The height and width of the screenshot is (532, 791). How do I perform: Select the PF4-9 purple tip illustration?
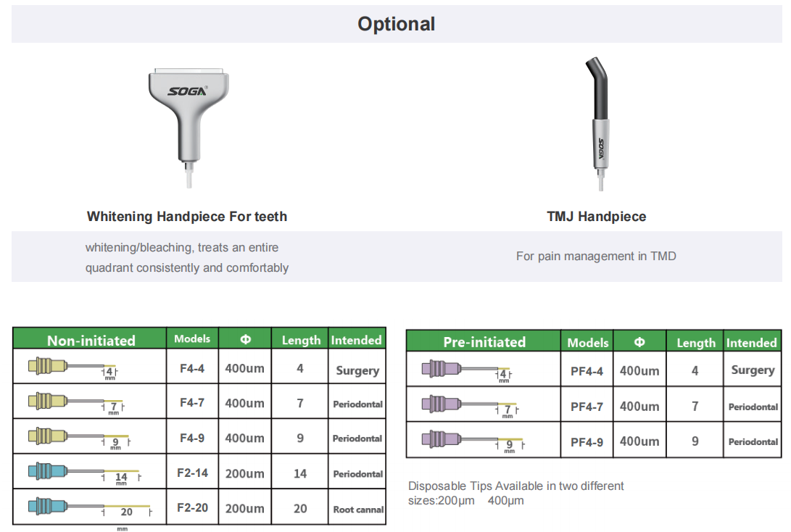473,441
